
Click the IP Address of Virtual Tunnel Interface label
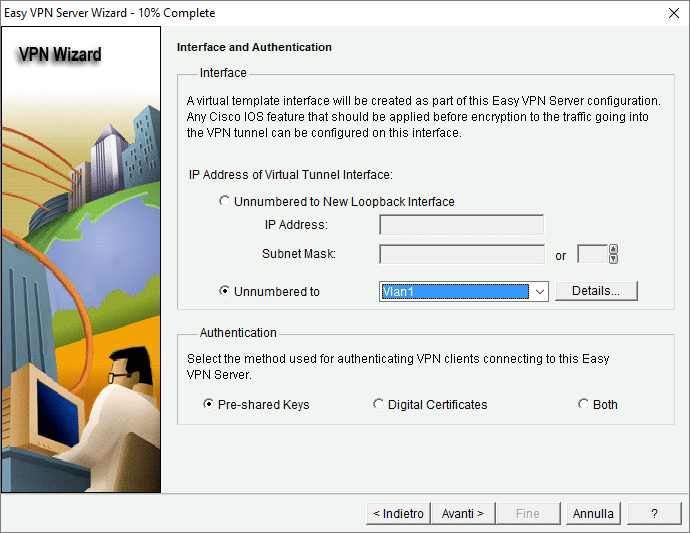tap(290, 175)
